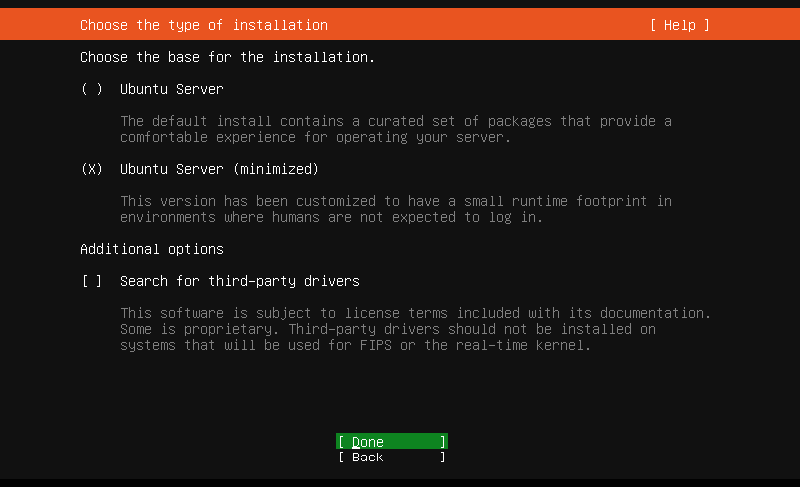This screenshot has width=800, height=487.
Task: Click the "comfortable experience for operating your server" line
Action: click(x=315, y=137)
